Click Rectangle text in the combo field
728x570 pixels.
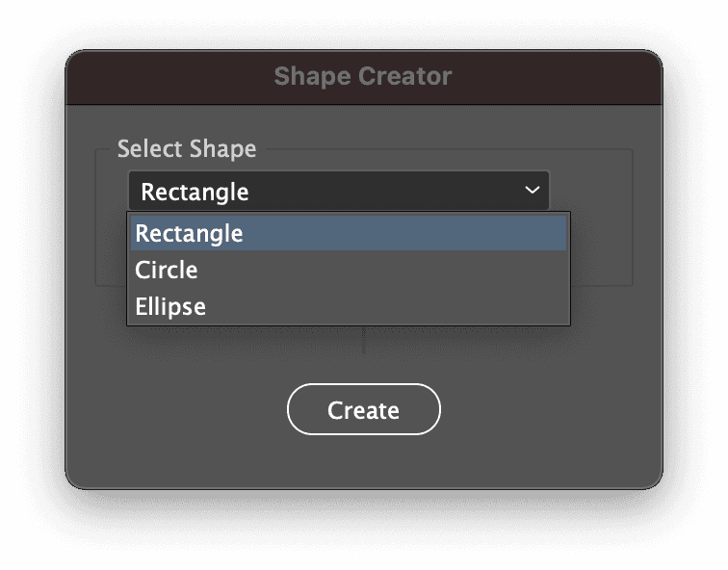pos(195,193)
